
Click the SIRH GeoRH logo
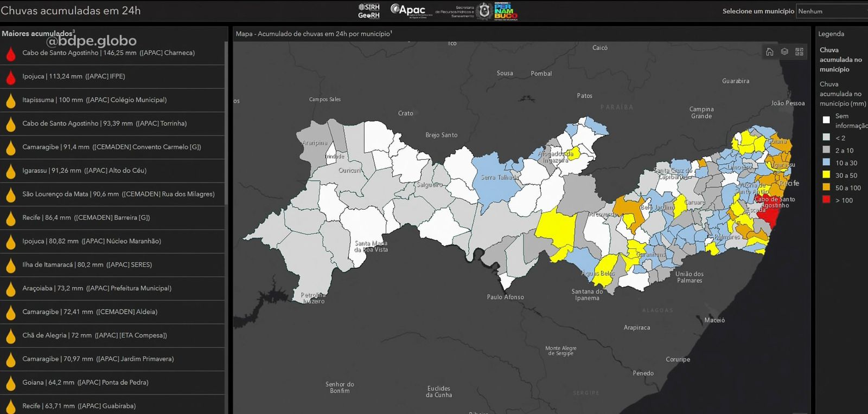point(369,11)
